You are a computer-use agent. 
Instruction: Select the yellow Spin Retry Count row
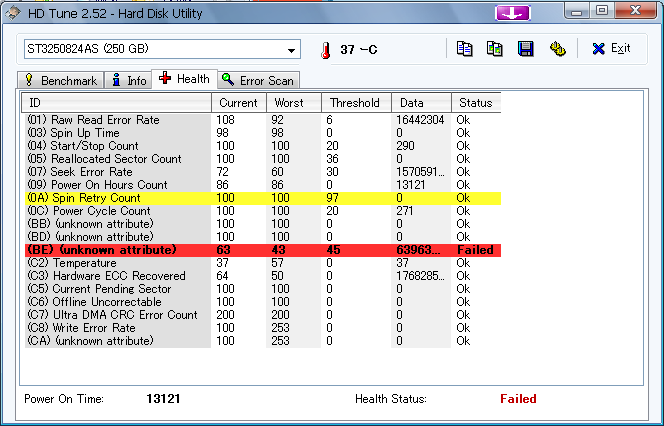[x=263, y=198]
